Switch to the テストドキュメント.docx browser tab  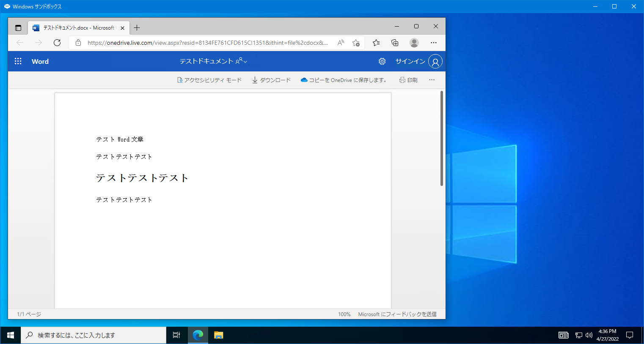[x=76, y=27]
